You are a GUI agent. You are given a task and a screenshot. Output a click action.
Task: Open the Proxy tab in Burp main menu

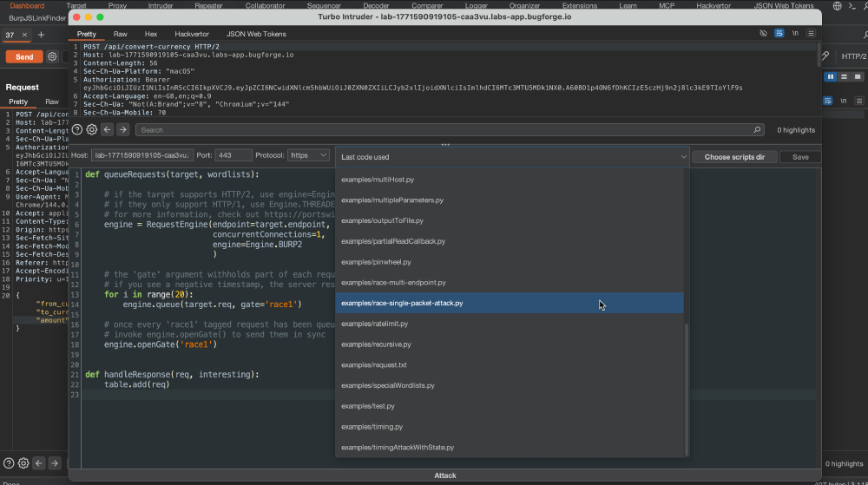(117, 5)
